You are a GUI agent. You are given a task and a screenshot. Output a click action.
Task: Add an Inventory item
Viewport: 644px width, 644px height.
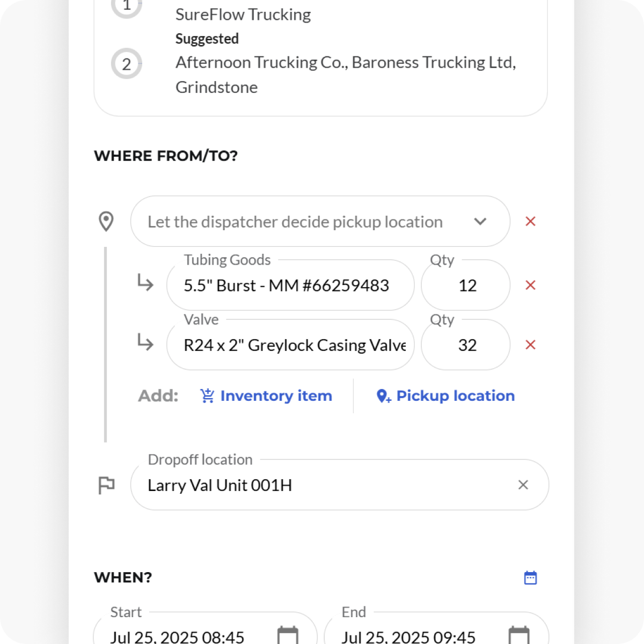(266, 396)
